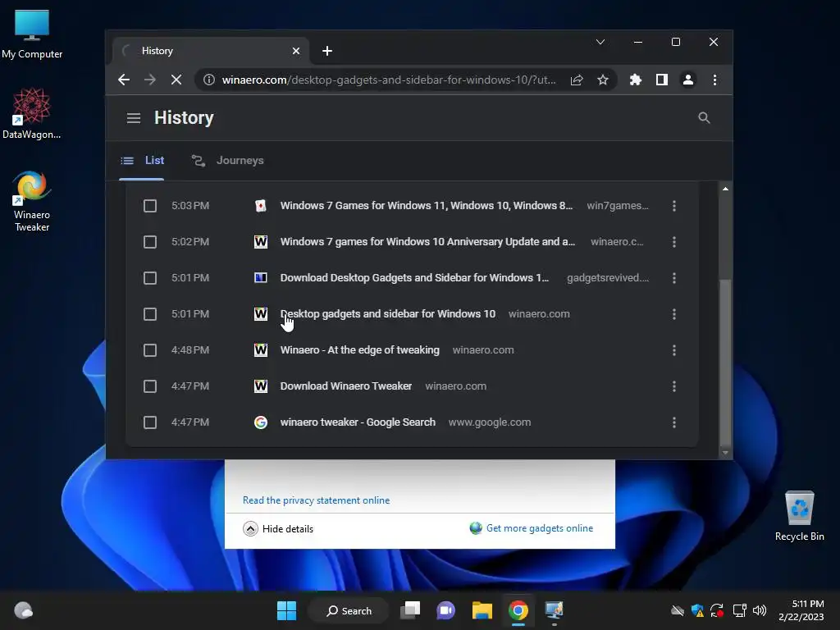Open Chrome's three-dot main menu

[x=714, y=80]
